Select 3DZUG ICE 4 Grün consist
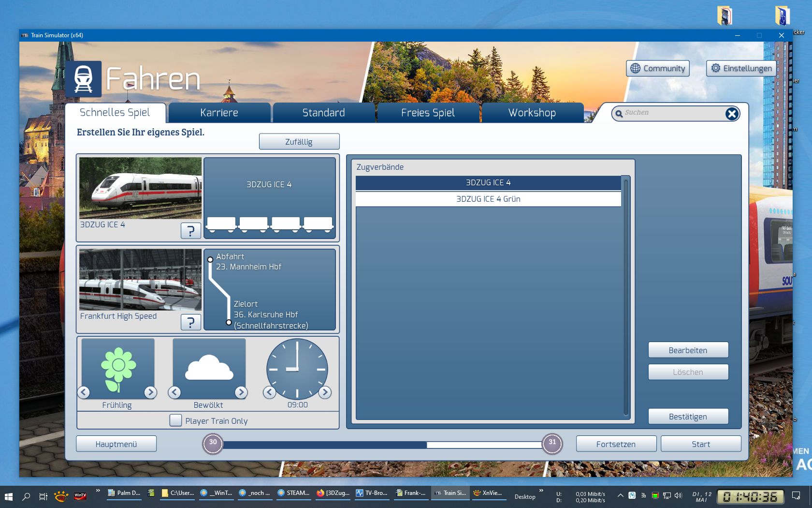The width and height of the screenshot is (812, 508). [x=488, y=199]
